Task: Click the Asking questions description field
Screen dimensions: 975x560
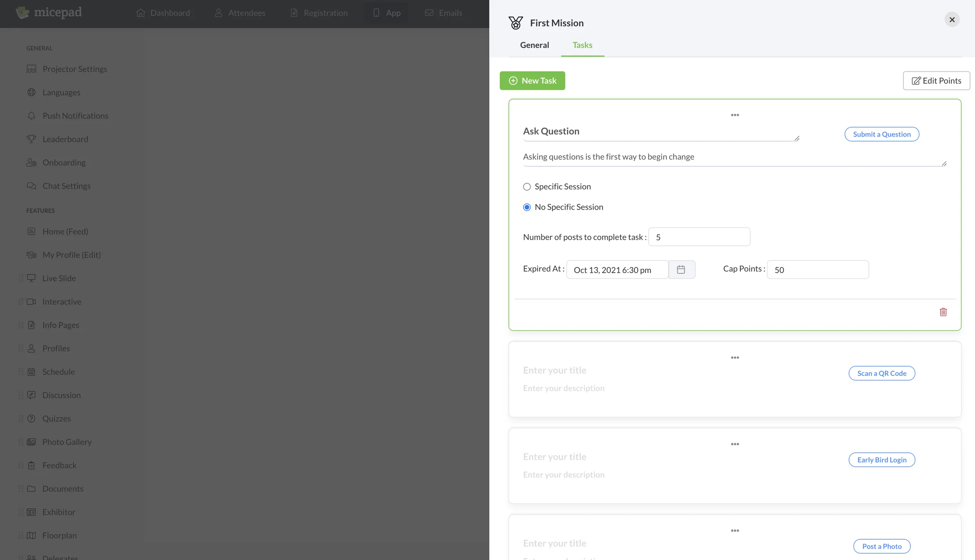Action: (x=735, y=157)
